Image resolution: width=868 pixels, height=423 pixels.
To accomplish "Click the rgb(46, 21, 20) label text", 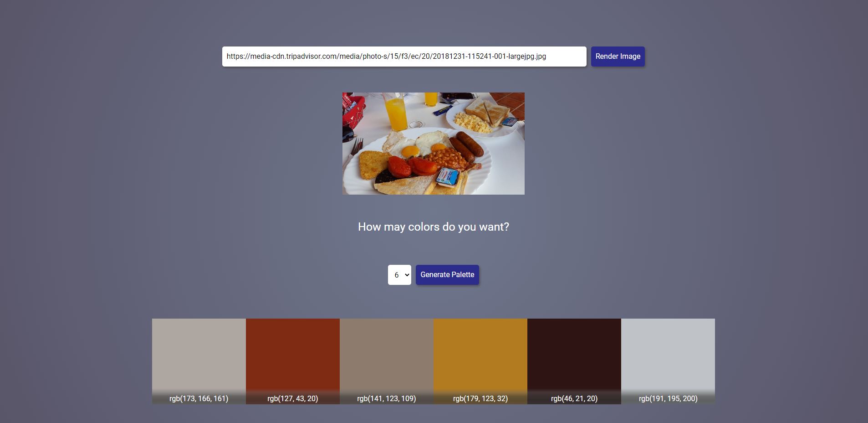I will click(574, 398).
